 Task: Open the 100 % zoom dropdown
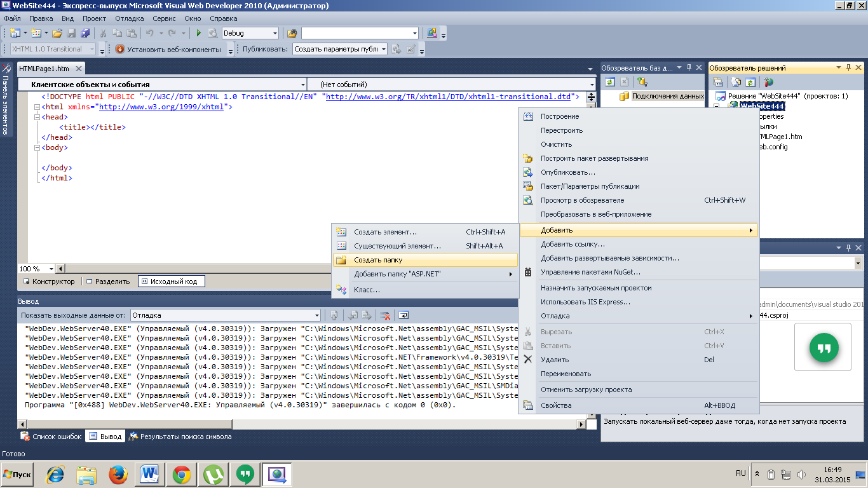point(52,268)
